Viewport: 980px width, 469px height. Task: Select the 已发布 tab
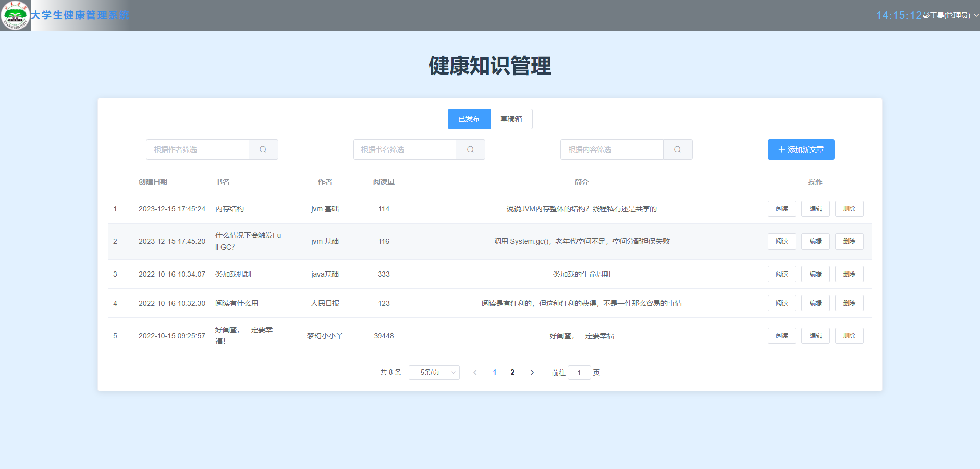pos(469,118)
